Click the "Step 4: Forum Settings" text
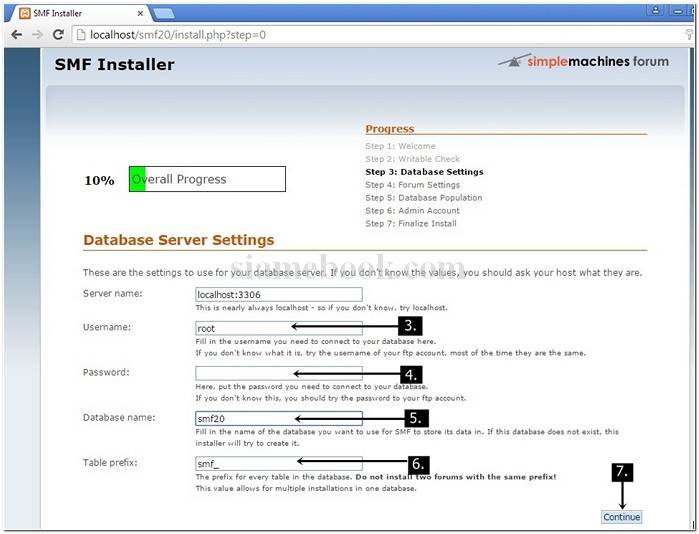 coord(412,185)
